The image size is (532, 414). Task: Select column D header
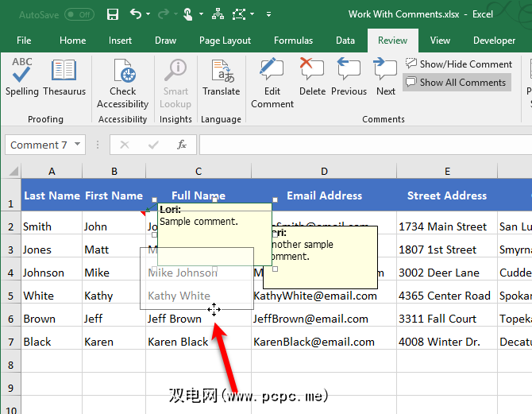pos(324,171)
